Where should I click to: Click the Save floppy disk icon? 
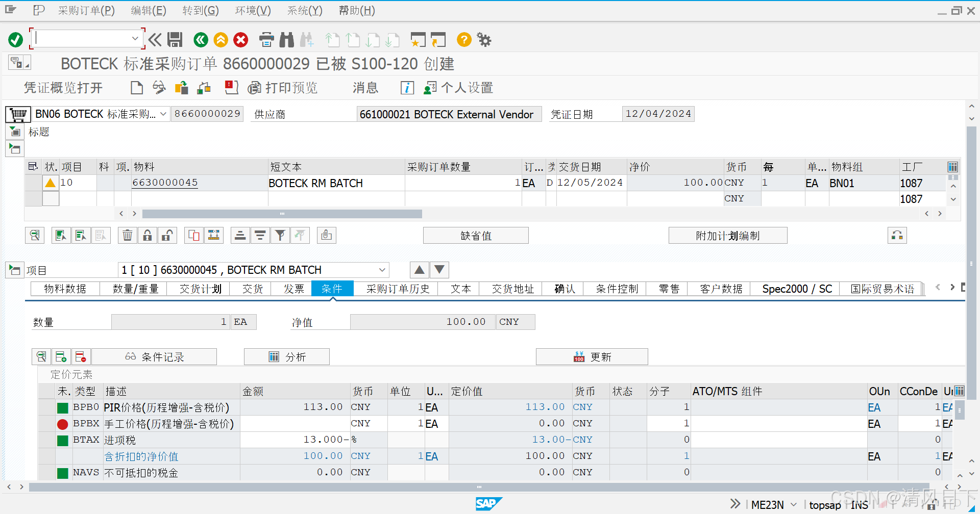[x=175, y=40]
